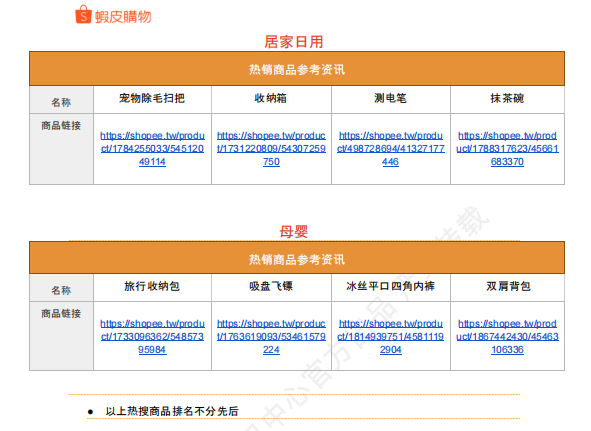Click the 以上热搜商品排名不分先后 note
Viewport: 591px width, 431px height.
172,411
